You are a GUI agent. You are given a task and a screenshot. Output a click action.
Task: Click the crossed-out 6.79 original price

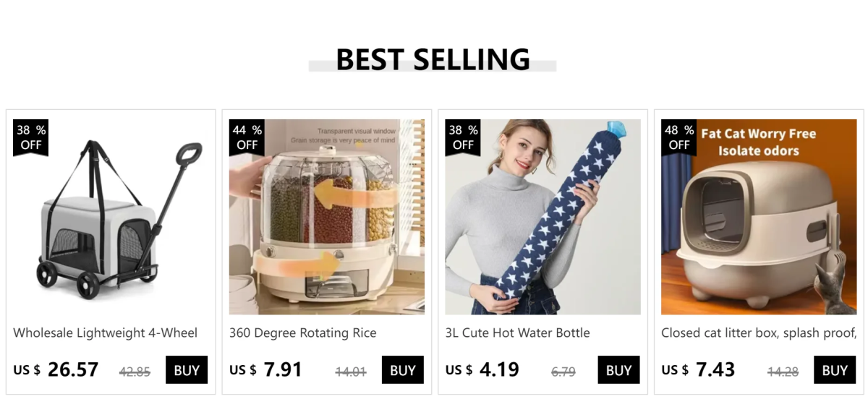(563, 372)
